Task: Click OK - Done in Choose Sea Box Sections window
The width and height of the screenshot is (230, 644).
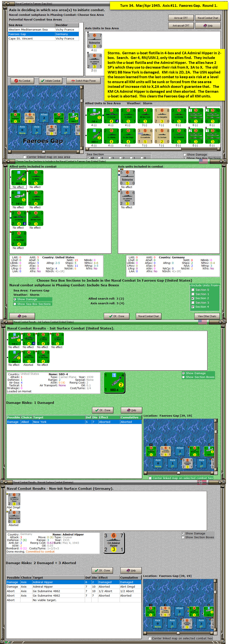Action: pyautogui.click(x=117, y=316)
